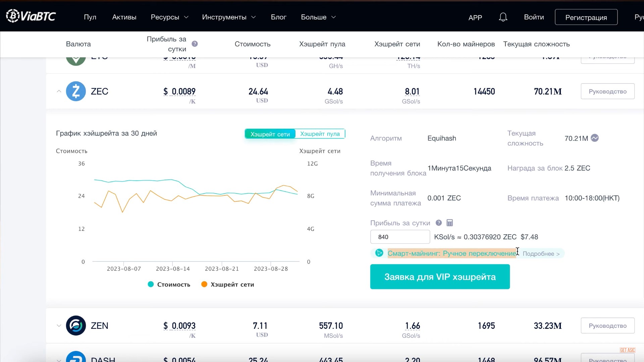Open the Инструменты dropdown menu
The height and width of the screenshot is (362, 644).
(229, 17)
